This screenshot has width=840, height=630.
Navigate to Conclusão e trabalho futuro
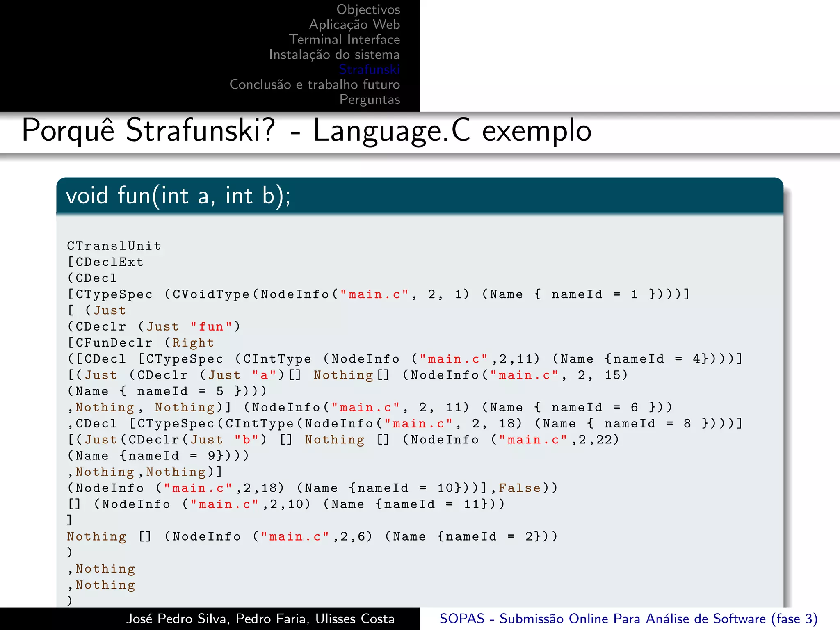pos(315,84)
